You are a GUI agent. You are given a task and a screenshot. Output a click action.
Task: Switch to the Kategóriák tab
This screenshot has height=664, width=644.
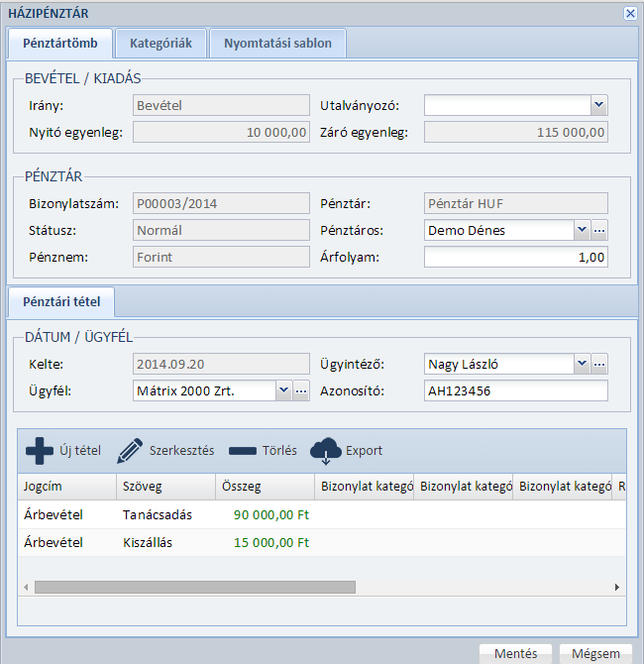coord(161,44)
